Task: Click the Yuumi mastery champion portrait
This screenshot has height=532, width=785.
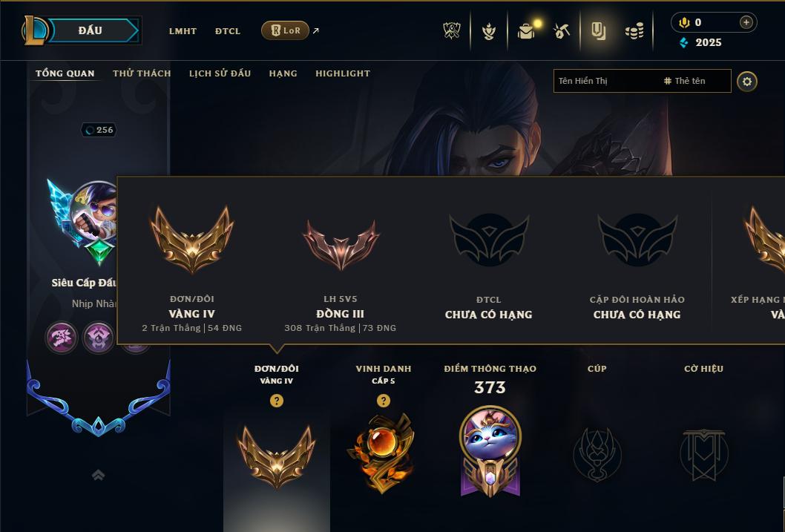Action: (x=490, y=436)
